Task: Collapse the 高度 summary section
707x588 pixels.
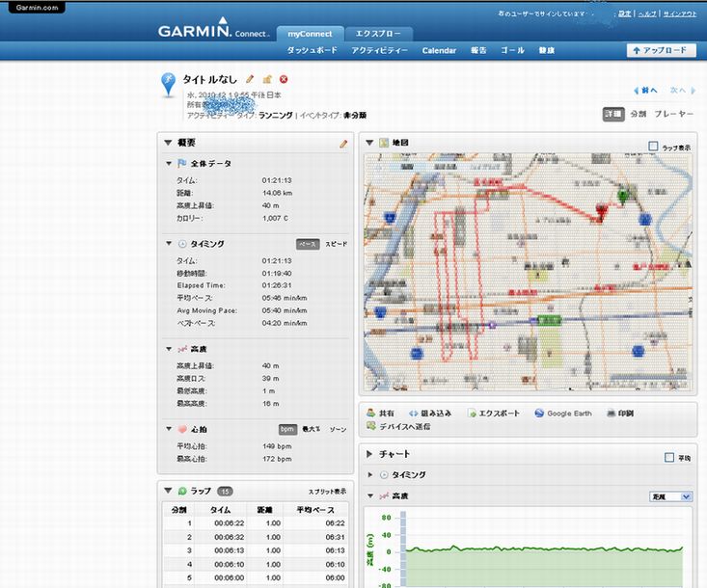Action: [x=169, y=349]
